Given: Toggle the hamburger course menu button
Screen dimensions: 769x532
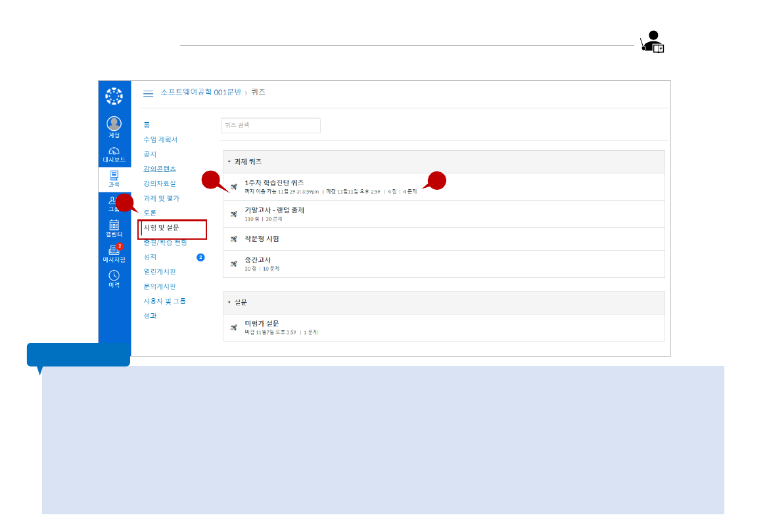Looking at the screenshot, I should (149, 94).
